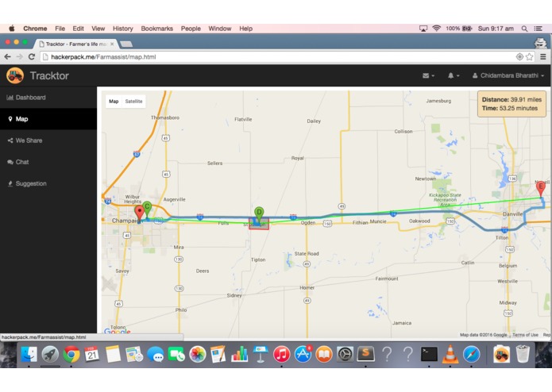This screenshot has height=392, width=552.
Task: Open the Chrome hamburger menu
Action: click(x=543, y=56)
